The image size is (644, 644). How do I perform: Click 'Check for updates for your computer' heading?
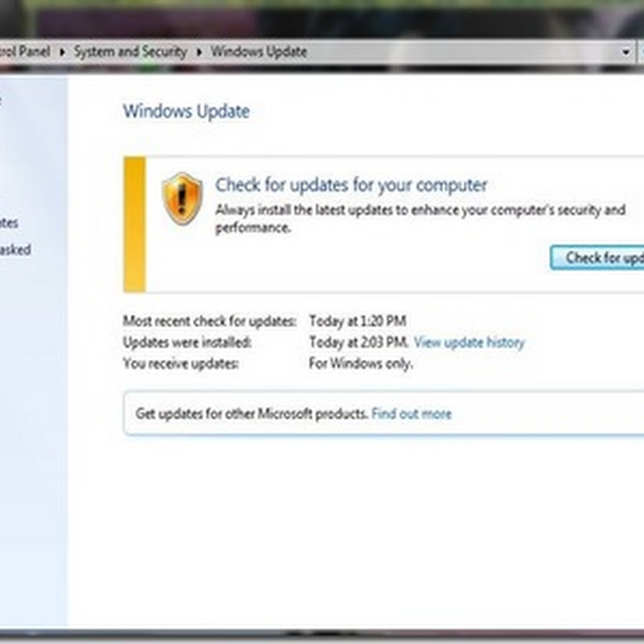click(x=351, y=185)
